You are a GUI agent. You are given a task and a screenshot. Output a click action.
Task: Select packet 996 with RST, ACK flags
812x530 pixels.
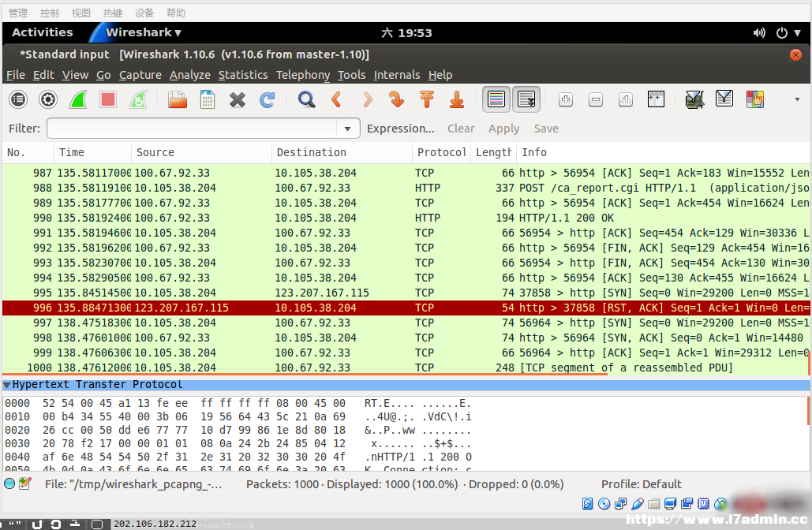coord(406,308)
